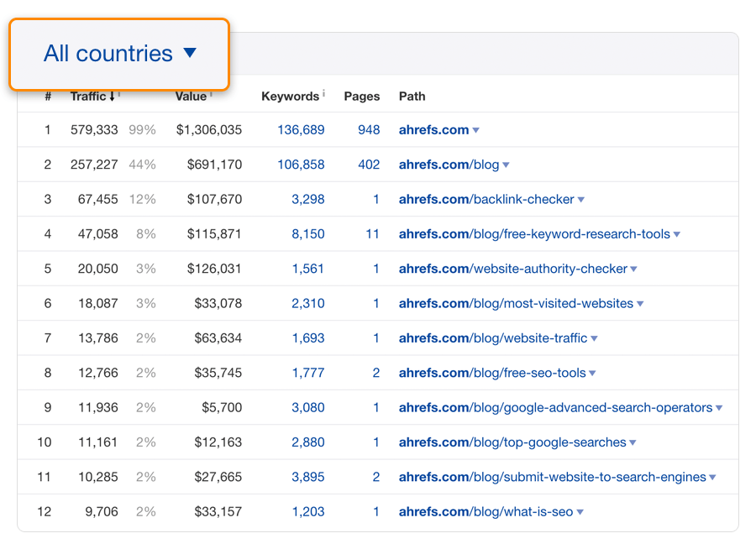
Task: Select the 99% traffic share
Action: [x=142, y=129]
